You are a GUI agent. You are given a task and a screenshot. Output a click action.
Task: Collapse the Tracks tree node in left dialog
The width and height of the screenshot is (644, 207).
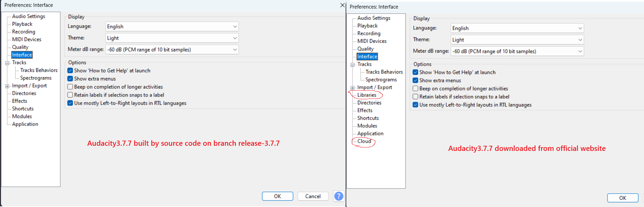pos(7,63)
